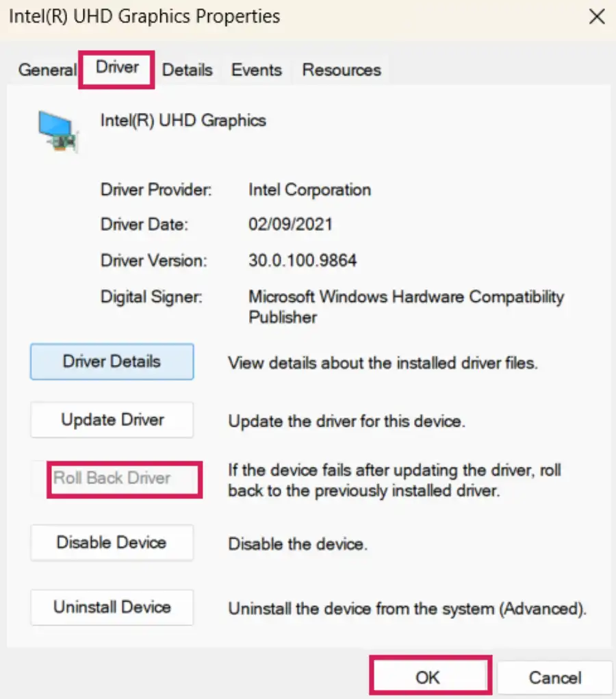Screen dimensions: 616x699
Task: View the Events tab
Action: point(257,69)
